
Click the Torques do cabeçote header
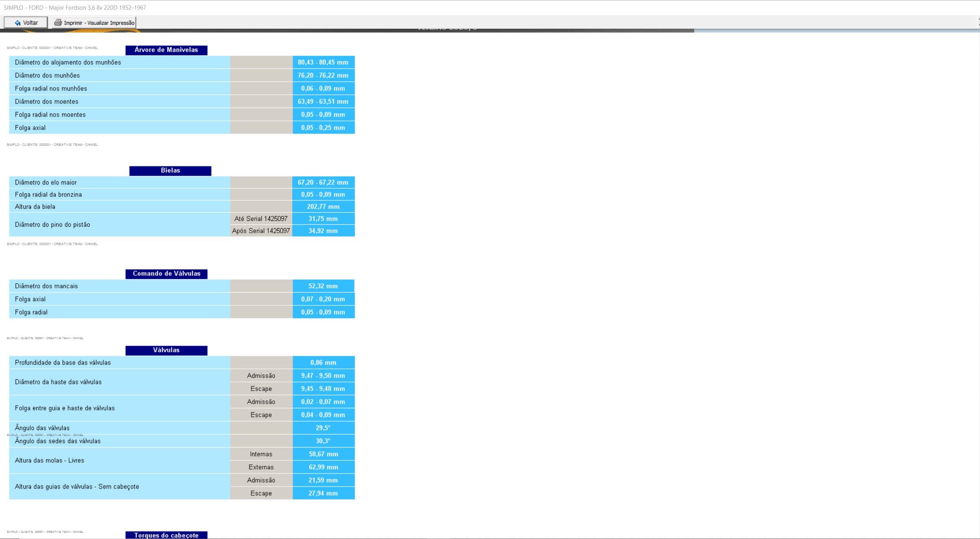[166, 535]
